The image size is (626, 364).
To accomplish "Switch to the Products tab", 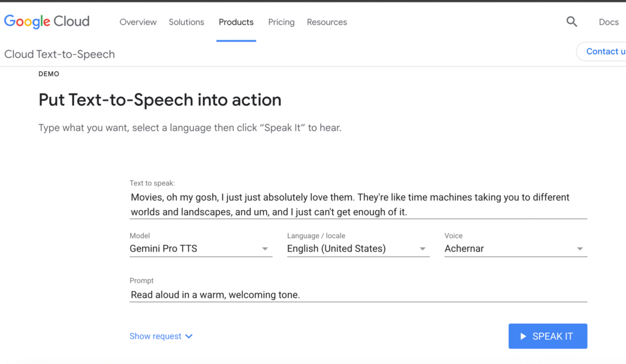I will click(x=236, y=22).
